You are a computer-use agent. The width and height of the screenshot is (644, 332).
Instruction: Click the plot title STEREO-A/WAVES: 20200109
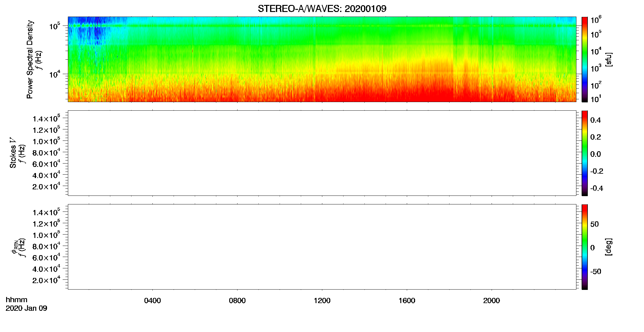click(322, 9)
